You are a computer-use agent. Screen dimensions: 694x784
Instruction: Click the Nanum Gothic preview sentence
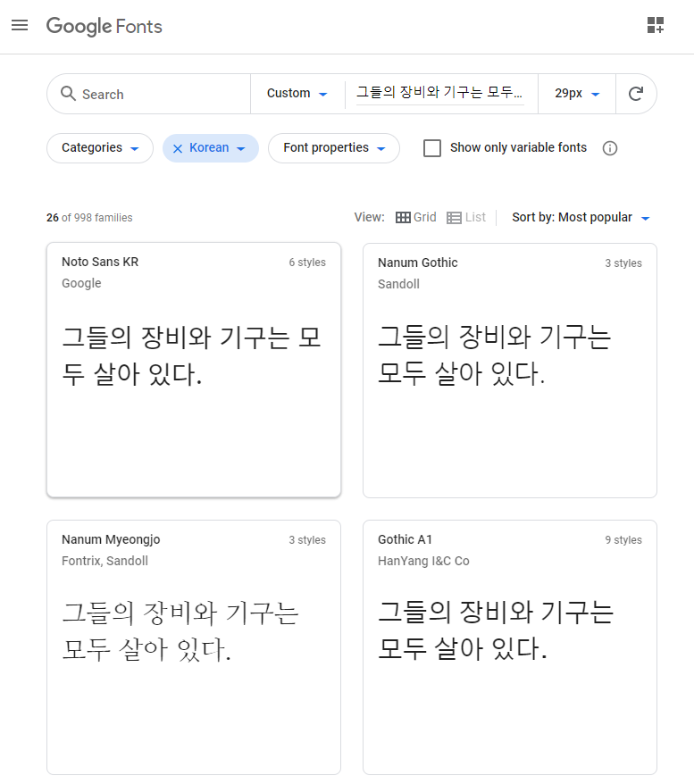pyautogui.click(x=495, y=355)
